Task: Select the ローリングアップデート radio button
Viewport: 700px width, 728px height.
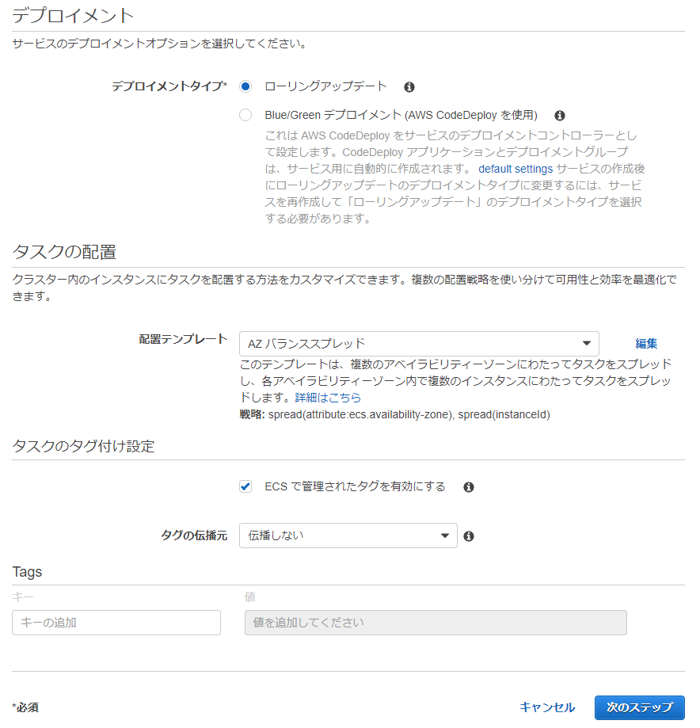Action: click(x=245, y=86)
